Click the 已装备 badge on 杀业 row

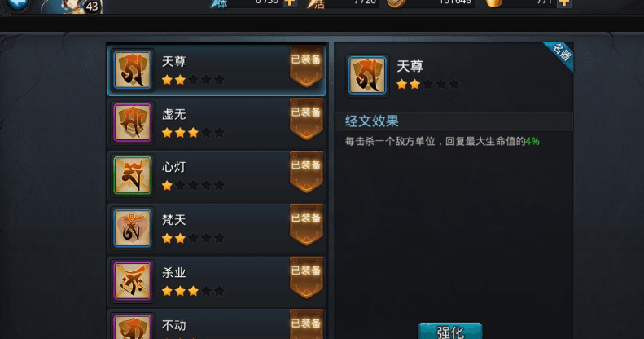coord(306,277)
